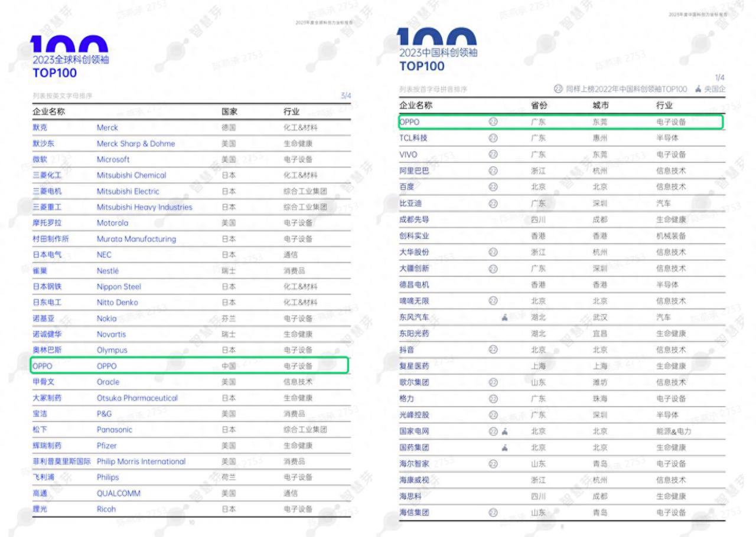Viewport: 756px width, 537px height.
Task: Click on Nippon Steel
Action: point(119,287)
